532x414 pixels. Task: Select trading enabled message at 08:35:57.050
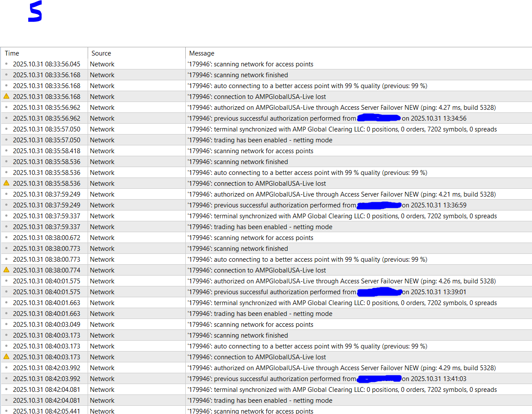pyautogui.click(x=259, y=140)
